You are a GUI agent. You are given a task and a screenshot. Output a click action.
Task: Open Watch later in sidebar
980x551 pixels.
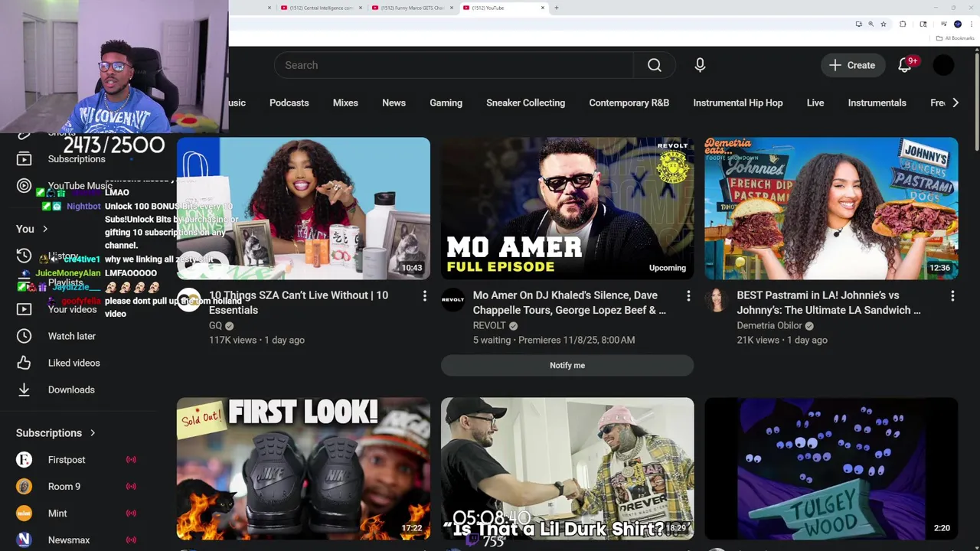[72, 336]
